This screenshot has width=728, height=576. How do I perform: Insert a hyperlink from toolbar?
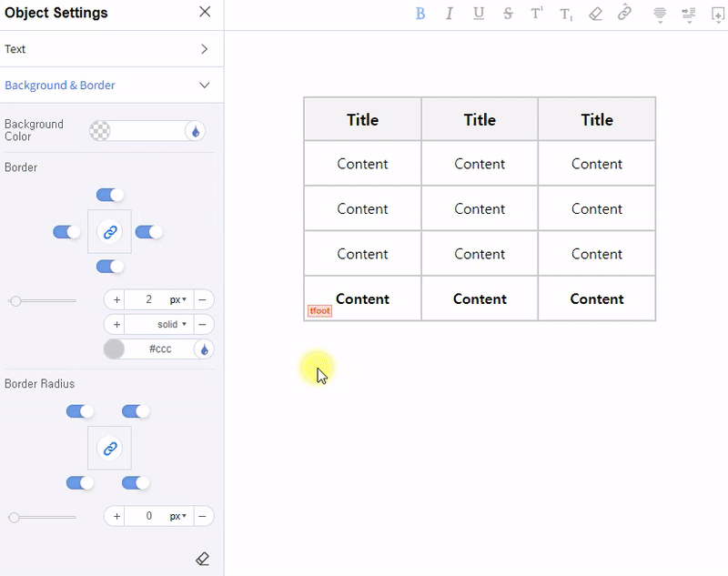[624, 14]
